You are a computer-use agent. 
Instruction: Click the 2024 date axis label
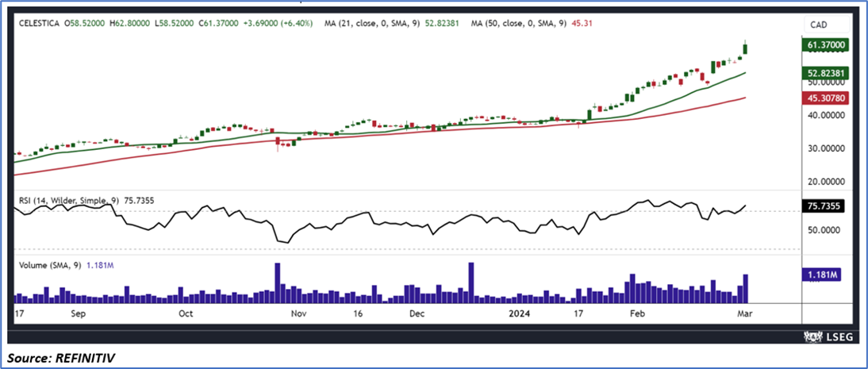tap(520, 314)
